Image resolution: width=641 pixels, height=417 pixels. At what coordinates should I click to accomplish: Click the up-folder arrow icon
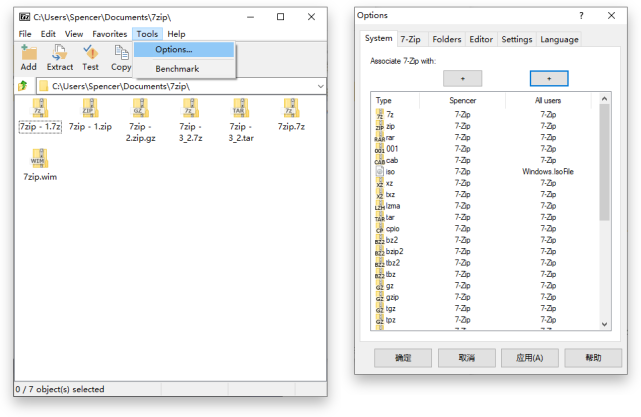23,86
